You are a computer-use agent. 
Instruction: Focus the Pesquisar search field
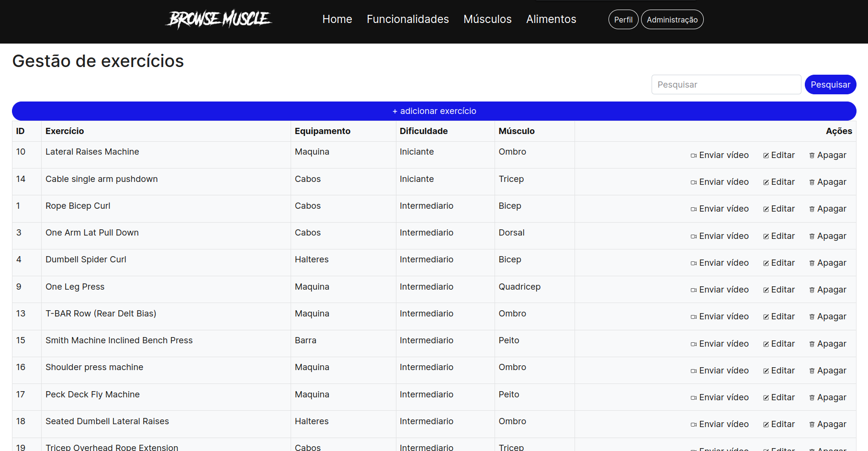726,85
